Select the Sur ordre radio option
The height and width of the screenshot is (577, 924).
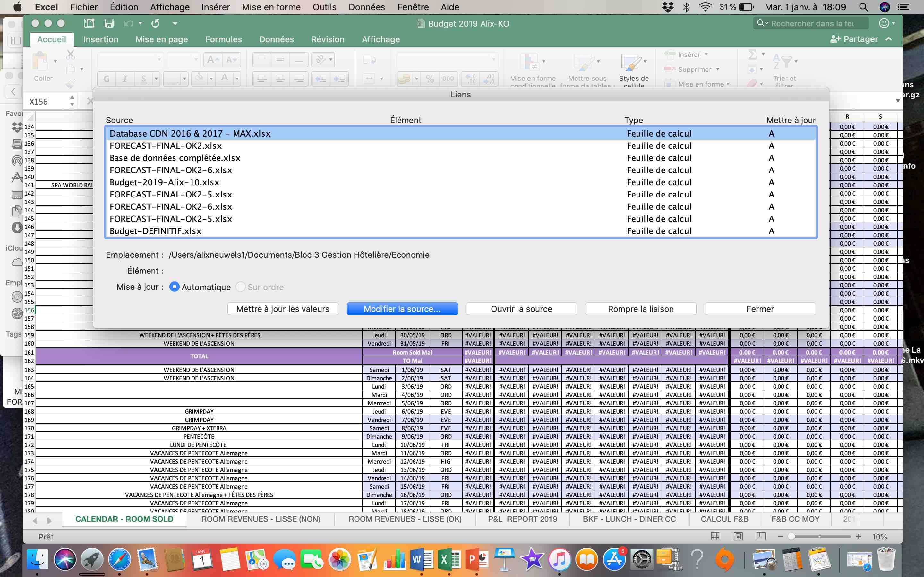pos(241,287)
